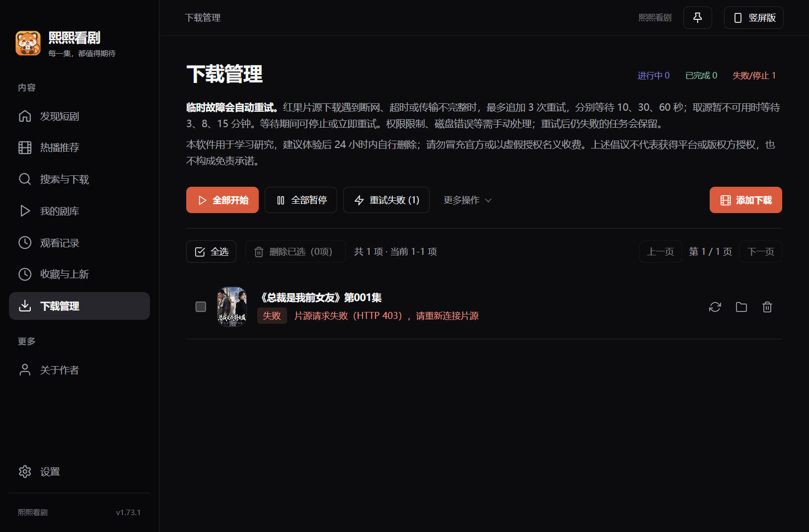Open 关于作者 page
The width and height of the screenshot is (809, 532).
click(79, 370)
